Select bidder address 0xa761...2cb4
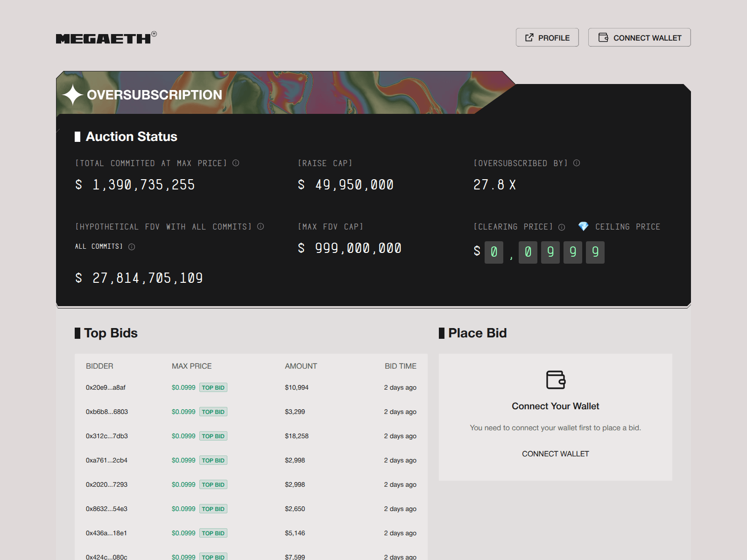Image resolution: width=747 pixels, height=560 pixels. (106, 460)
